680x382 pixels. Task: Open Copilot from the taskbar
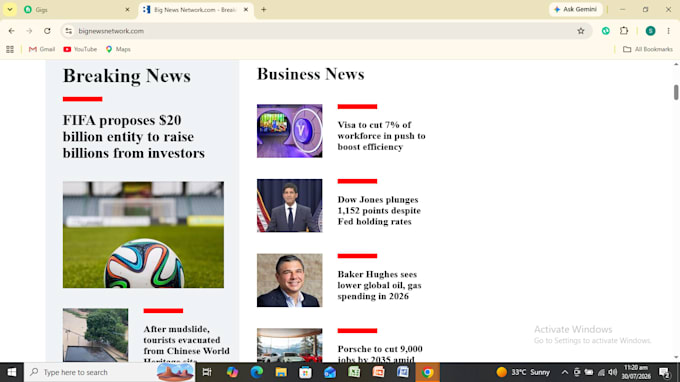pos(232,372)
